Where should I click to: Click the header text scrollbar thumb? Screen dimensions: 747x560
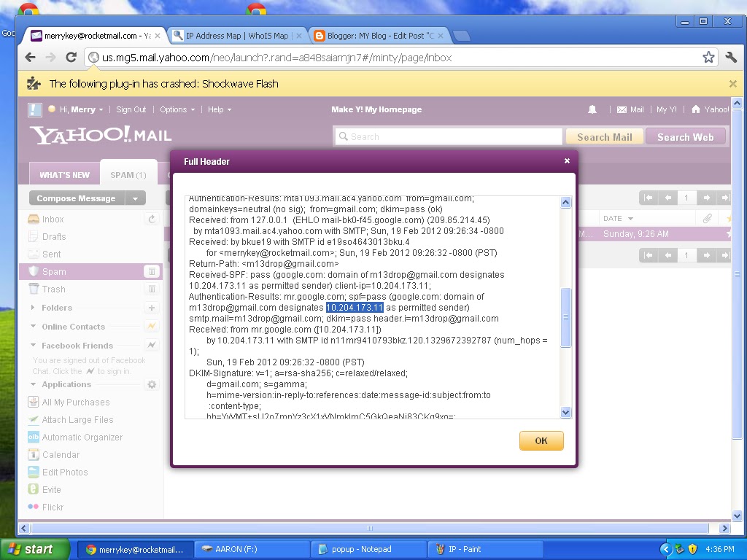tap(565, 318)
